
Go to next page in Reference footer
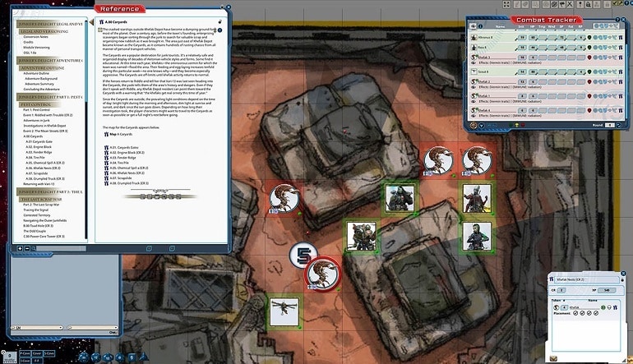[x=172, y=249]
